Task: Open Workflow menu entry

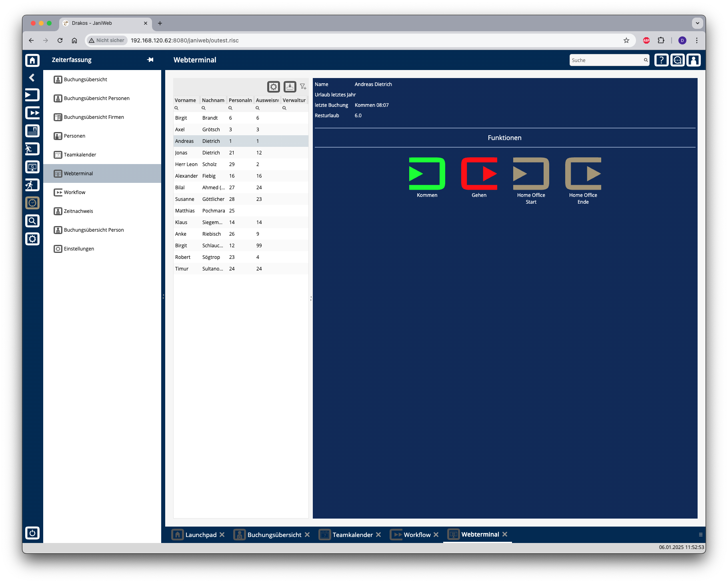Action: [x=102, y=192]
